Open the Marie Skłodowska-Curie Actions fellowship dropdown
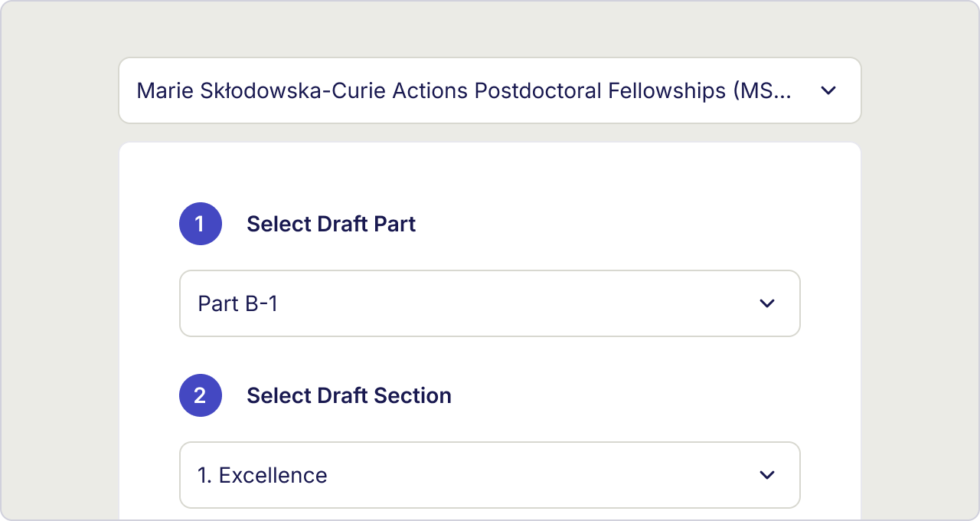Image resolution: width=980 pixels, height=521 pixels. pyautogui.click(x=490, y=90)
